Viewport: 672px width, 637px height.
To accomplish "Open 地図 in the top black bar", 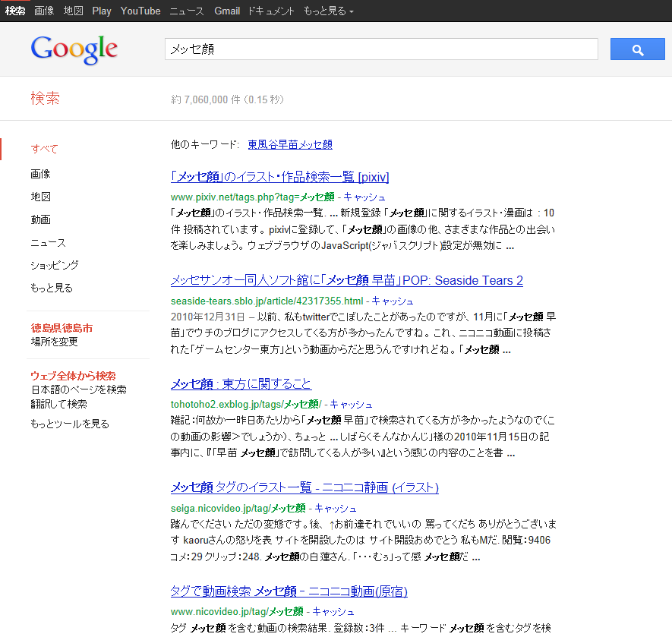I will 74,11.
